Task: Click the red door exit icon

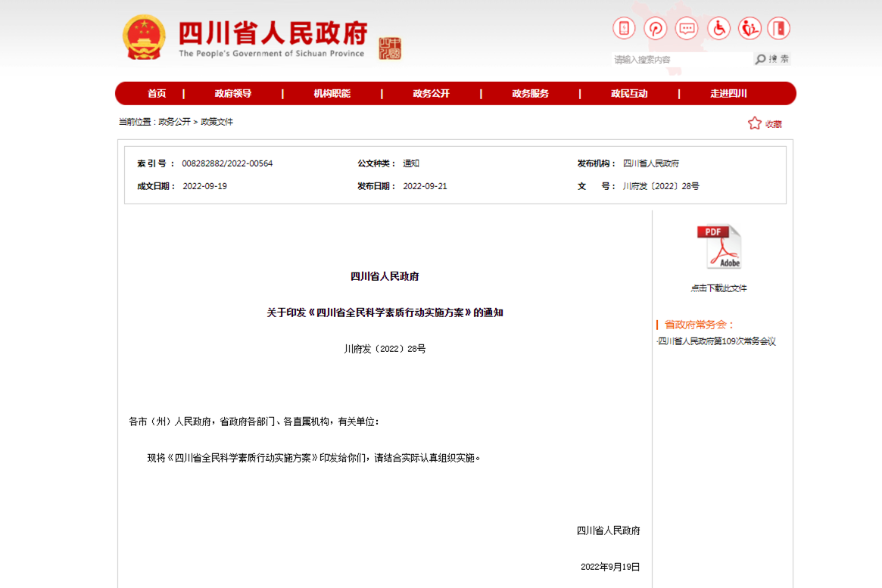Action: [781, 28]
